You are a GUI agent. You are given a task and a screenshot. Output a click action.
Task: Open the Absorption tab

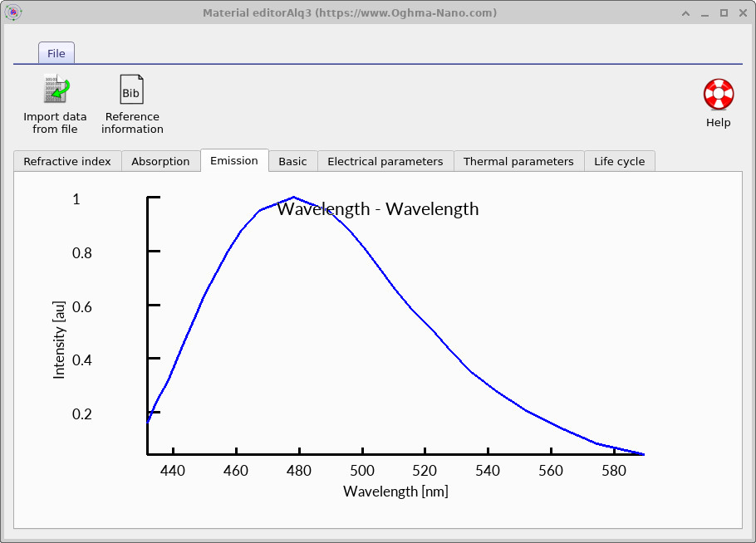tap(160, 161)
